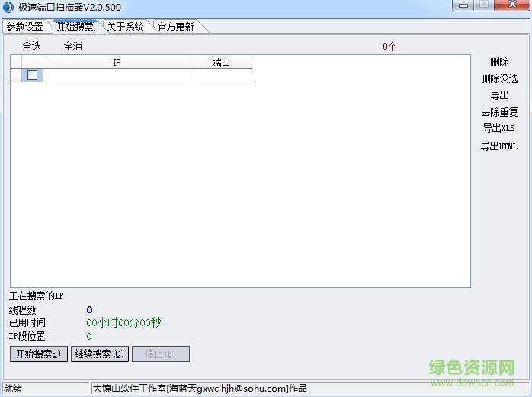
Task: Export results with 导出HTML
Action: (499, 146)
